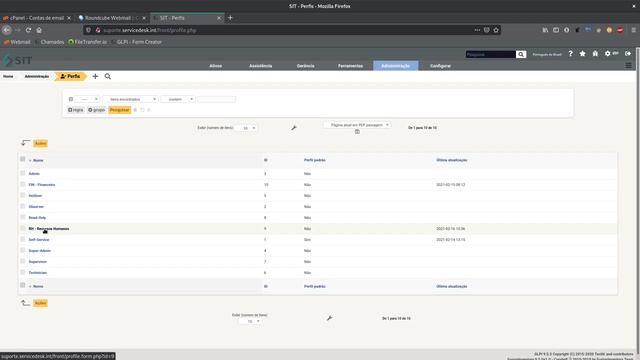The image size is (640, 360).
Task: Open the Ferramentas menu
Action: 350,66
